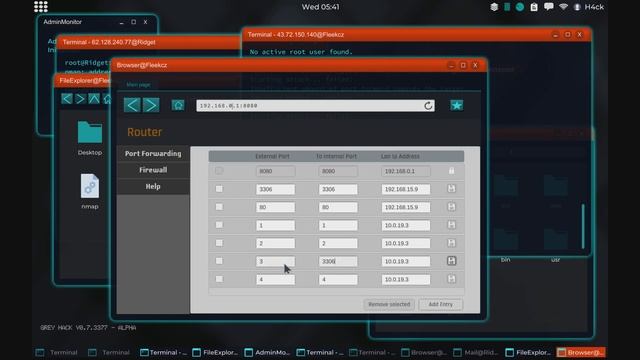Go back in the Browser window
This screenshot has width=640, height=360.
132,105
